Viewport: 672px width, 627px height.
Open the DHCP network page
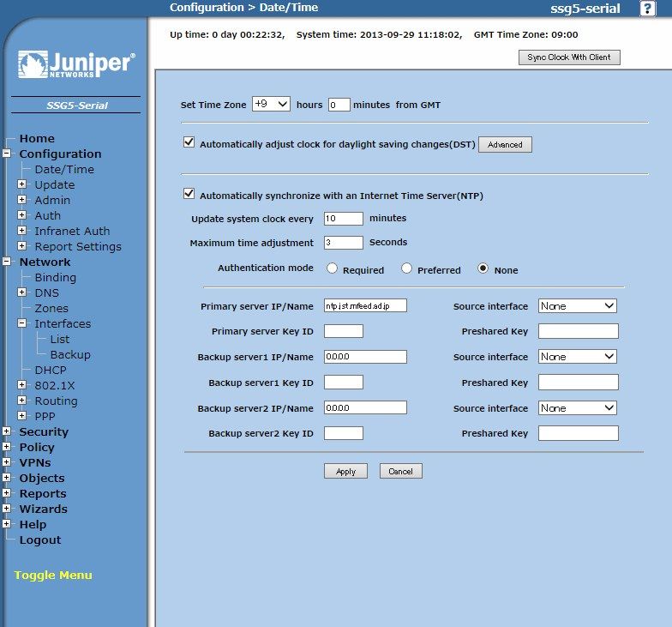pyautogui.click(x=51, y=371)
